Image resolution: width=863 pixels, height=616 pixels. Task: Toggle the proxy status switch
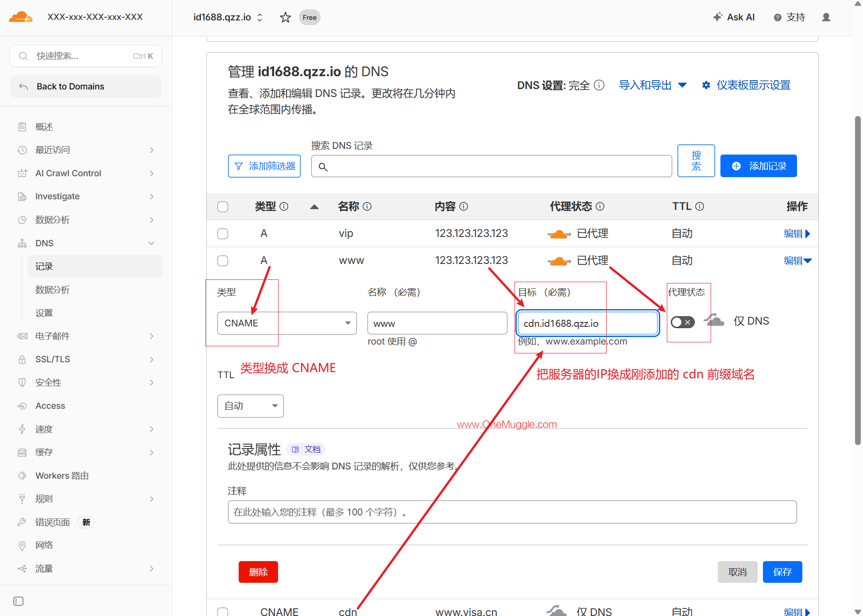click(682, 322)
